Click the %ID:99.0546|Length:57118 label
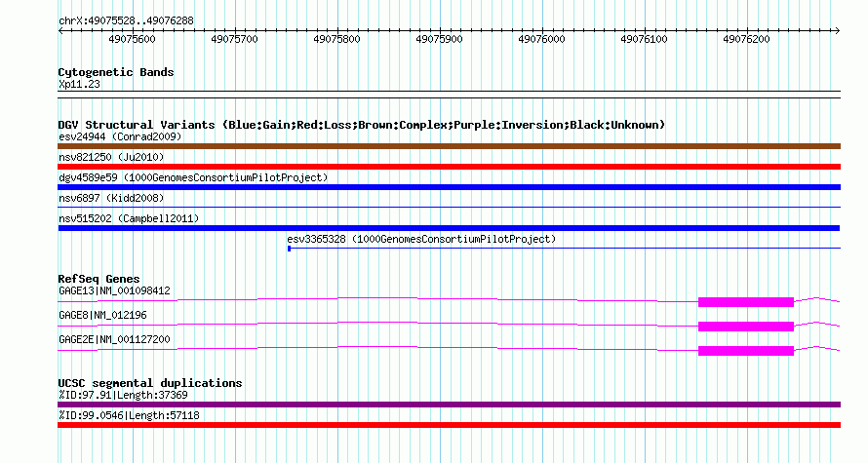This screenshot has height=463, width=868. click(129, 415)
